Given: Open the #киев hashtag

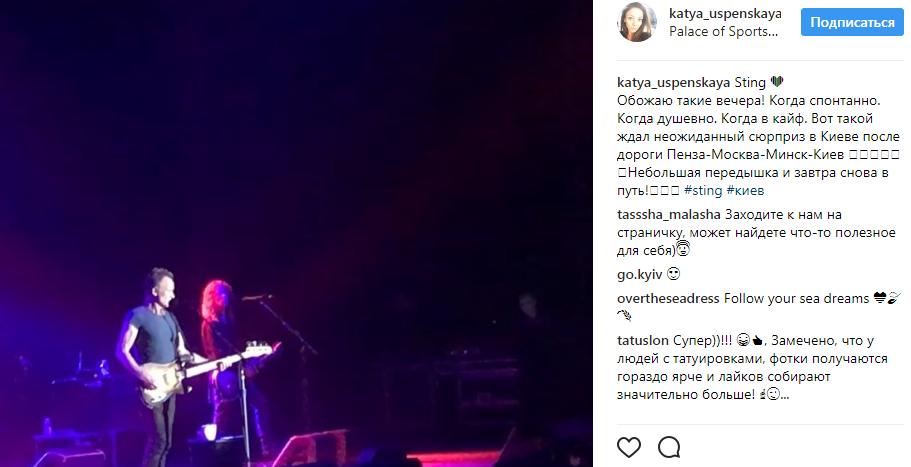Looking at the screenshot, I should pos(745,191).
